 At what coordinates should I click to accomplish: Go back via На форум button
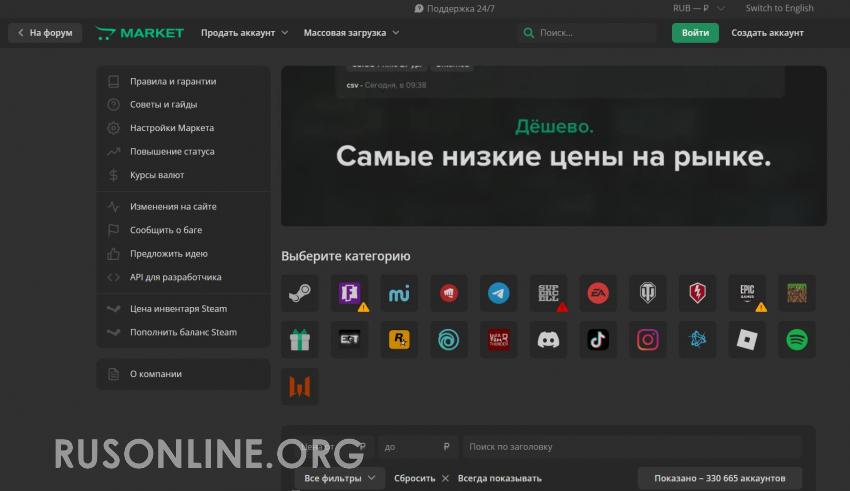[x=45, y=33]
